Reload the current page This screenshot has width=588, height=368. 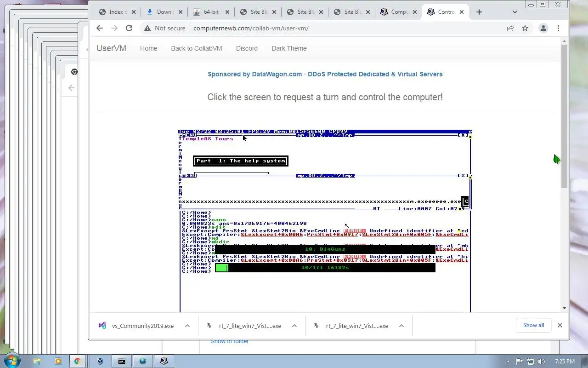129,28
